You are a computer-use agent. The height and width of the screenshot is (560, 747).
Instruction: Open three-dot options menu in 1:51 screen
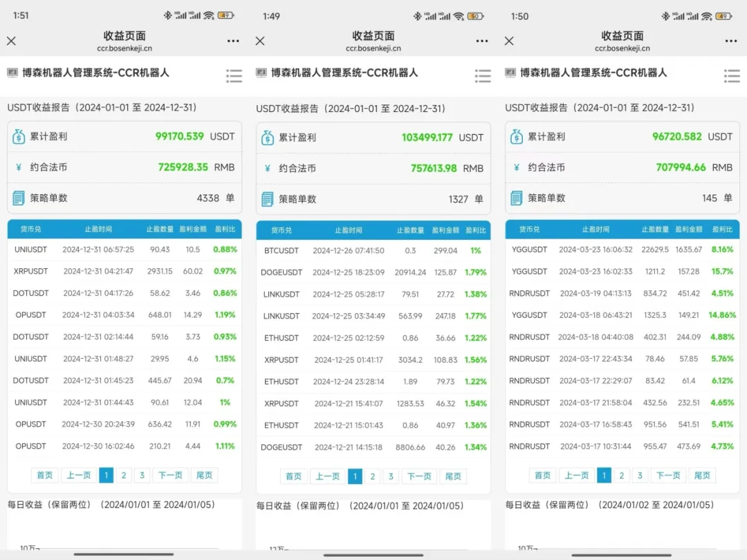point(234,41)
